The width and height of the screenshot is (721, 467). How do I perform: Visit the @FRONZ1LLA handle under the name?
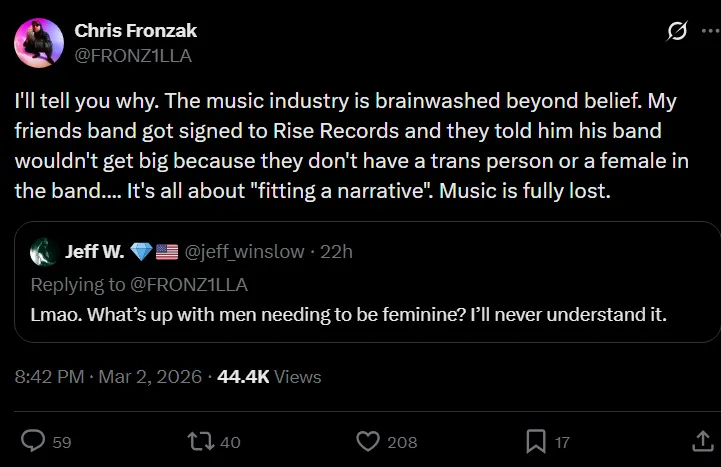tap(133, 55)
